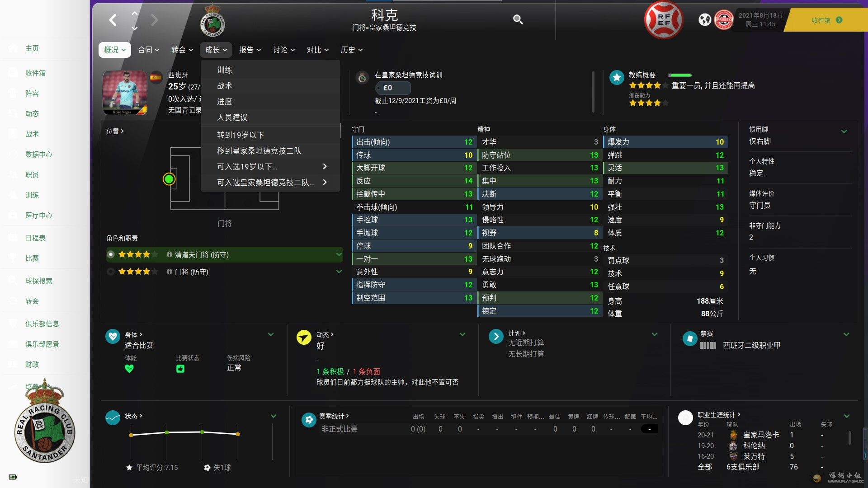This screenshot has width=868, height=488.
Task: Expand the 惯用脚 panel chevron
Action: point(844,131)
